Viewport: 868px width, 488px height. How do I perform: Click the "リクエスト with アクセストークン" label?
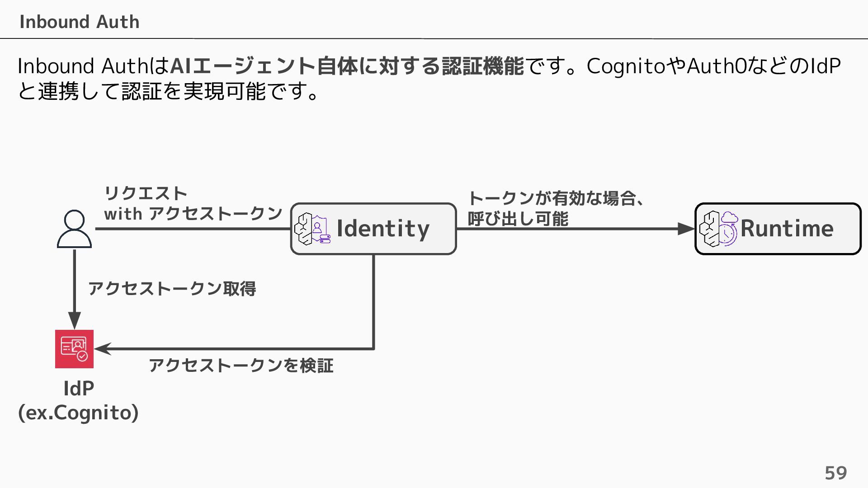tap(193, 203)
